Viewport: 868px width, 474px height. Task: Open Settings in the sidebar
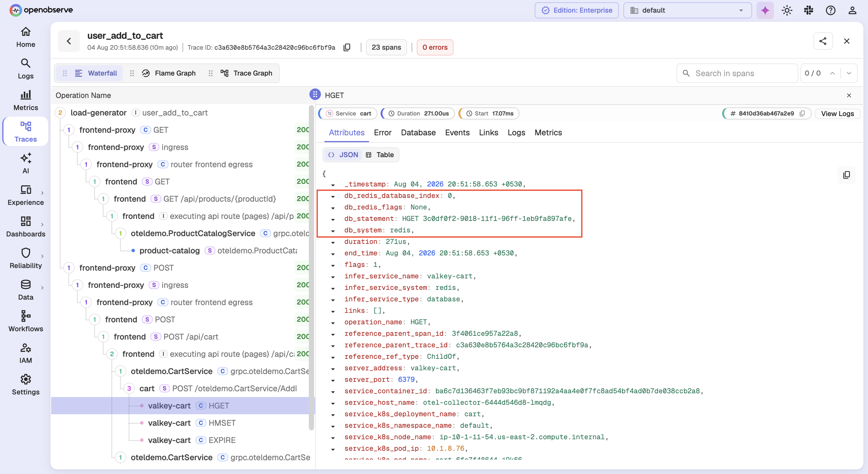click(26, 385)
